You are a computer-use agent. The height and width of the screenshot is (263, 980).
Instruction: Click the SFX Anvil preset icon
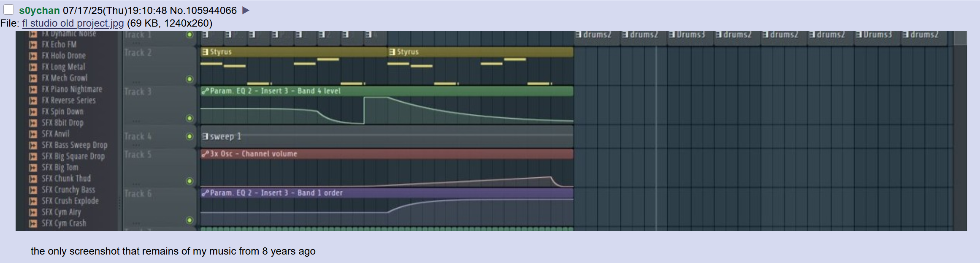pyautogui.click(x=33, y=134)
